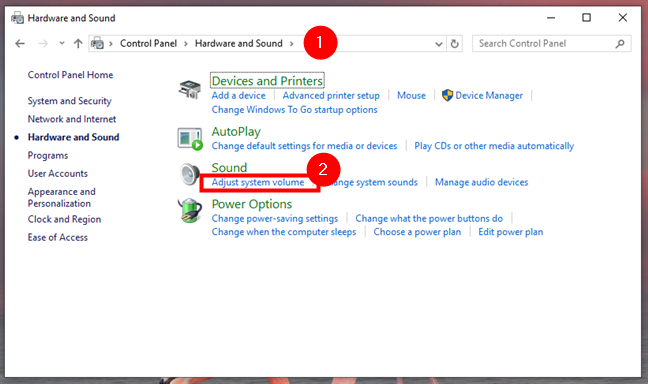Go up one level with the up arrow

point(78,43)
